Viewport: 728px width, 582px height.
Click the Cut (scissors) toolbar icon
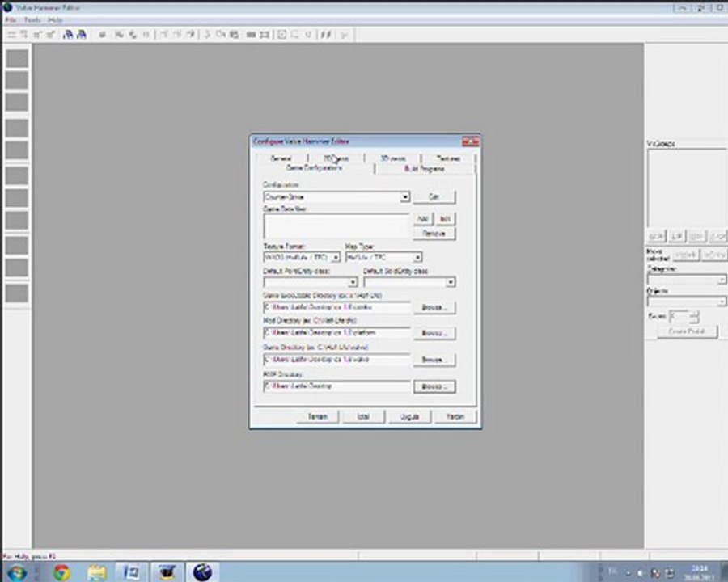207,34
